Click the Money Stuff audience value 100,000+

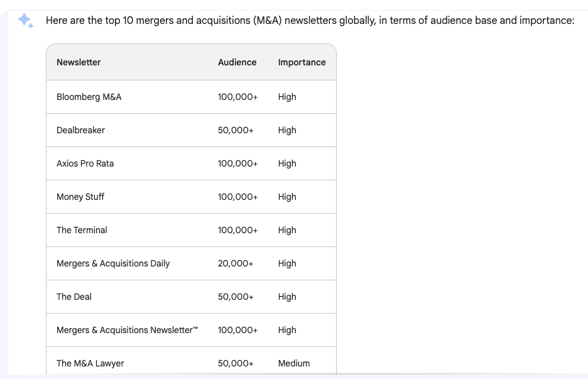click(x=237, y=197)
